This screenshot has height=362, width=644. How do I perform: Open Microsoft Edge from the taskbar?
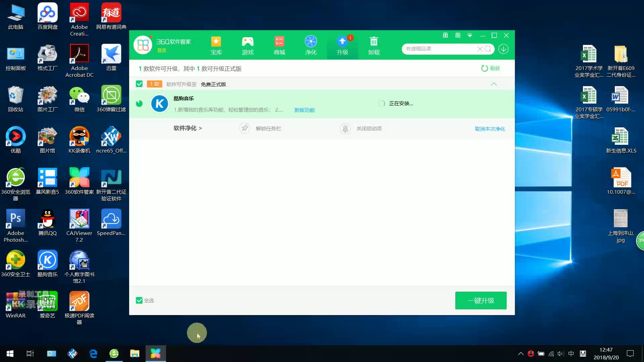coord(93,354)
